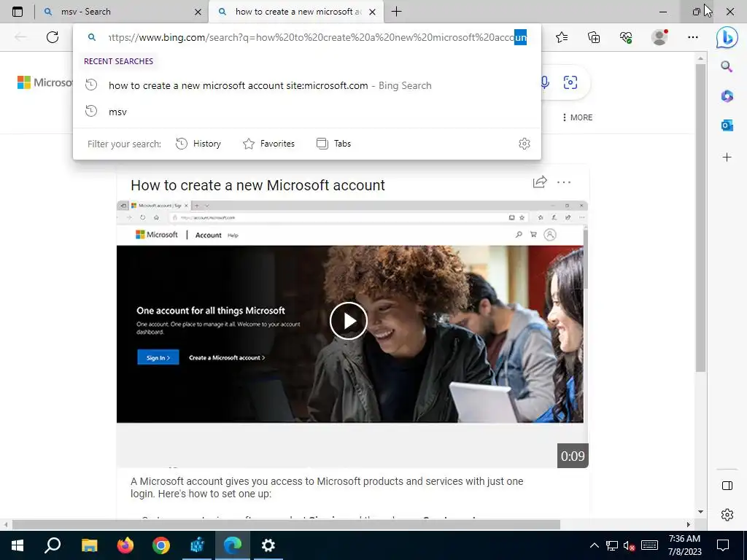747x560 pixels.
Task: Play the Microsoft account video
Action: point(349,321)
